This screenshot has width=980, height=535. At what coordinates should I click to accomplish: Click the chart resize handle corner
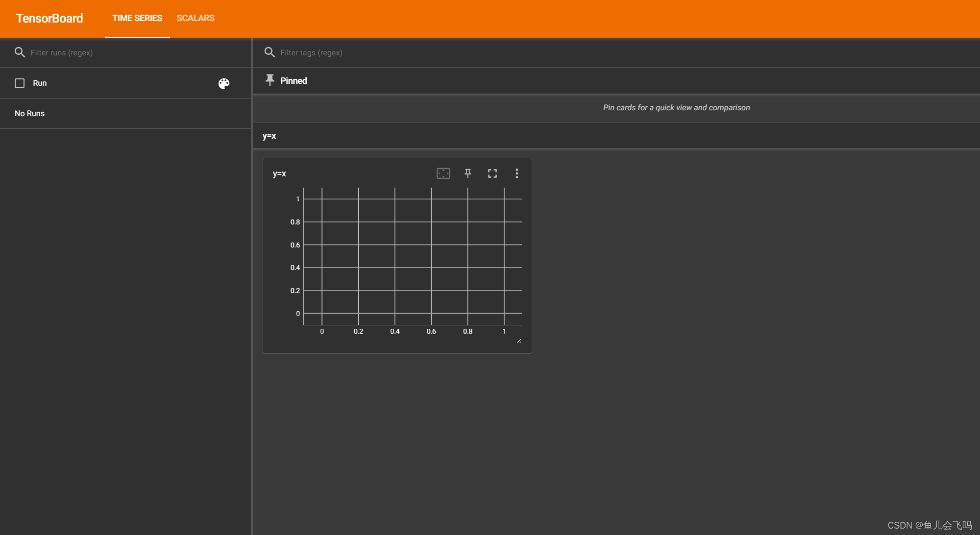click(519, 341)
